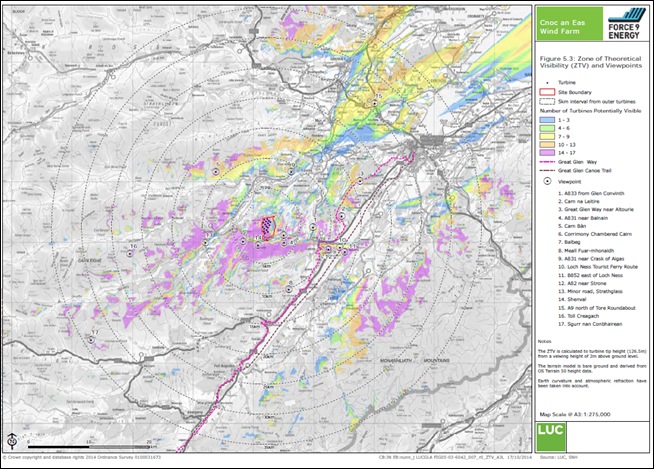Click the red Site Boundary legend symbol
654x469 pixels.
point(547,92)
